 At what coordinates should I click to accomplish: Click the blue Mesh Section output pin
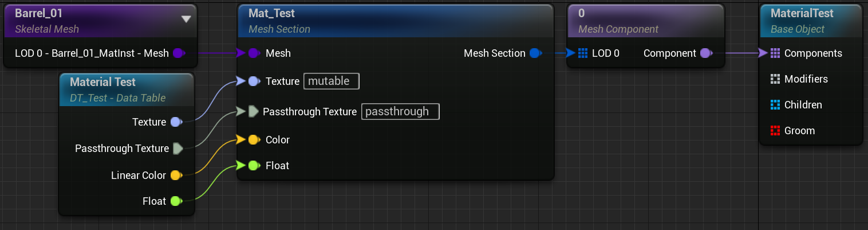(x=535, y=53)
